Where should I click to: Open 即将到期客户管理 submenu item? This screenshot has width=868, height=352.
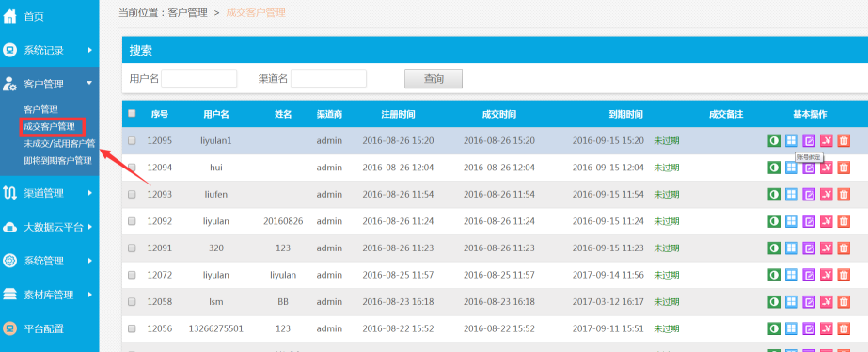tap(57, 161)
